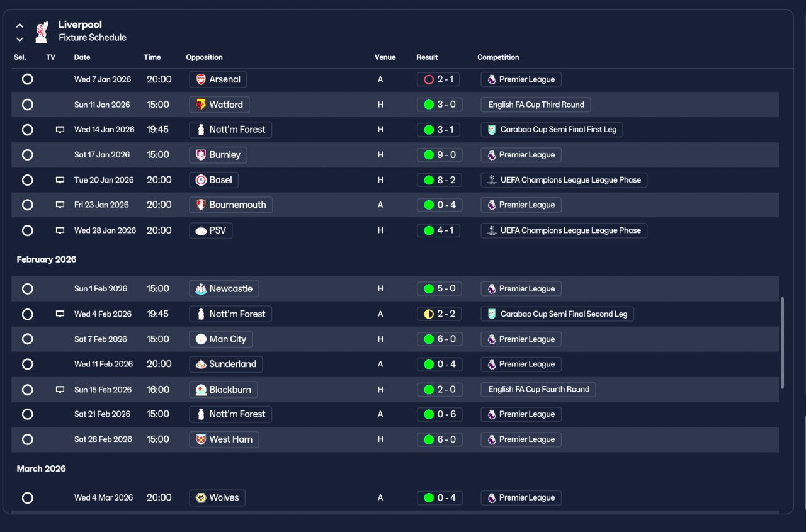Sort by the Competition column header

tap(498, 57)
